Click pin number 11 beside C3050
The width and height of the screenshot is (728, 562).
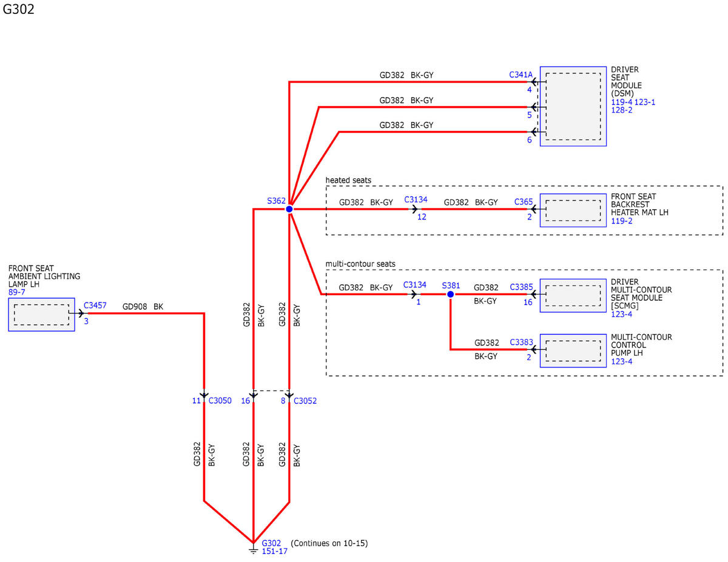pos(197,401)
